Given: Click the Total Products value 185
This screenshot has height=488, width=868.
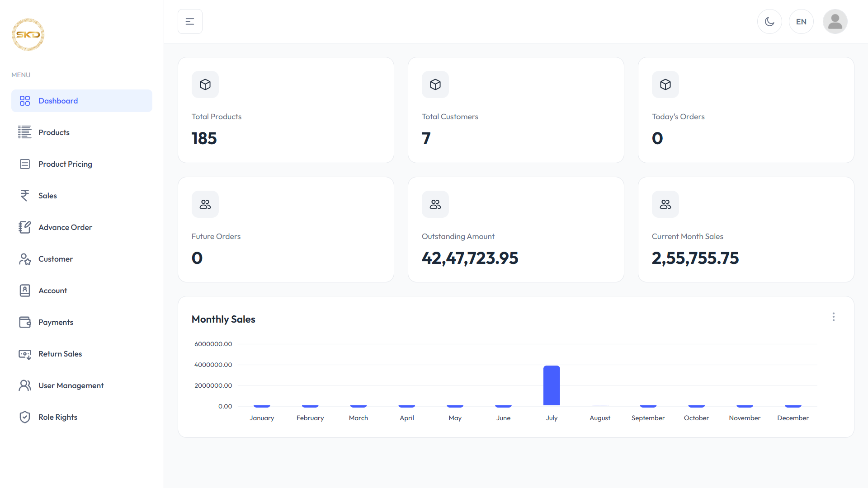Looking at the screenshot, I should point(204,138).
